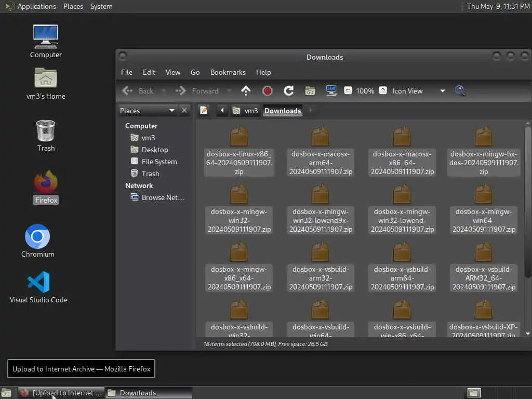
Task: Toggle the location text entry pencil icon
Action: pos(204,110)
